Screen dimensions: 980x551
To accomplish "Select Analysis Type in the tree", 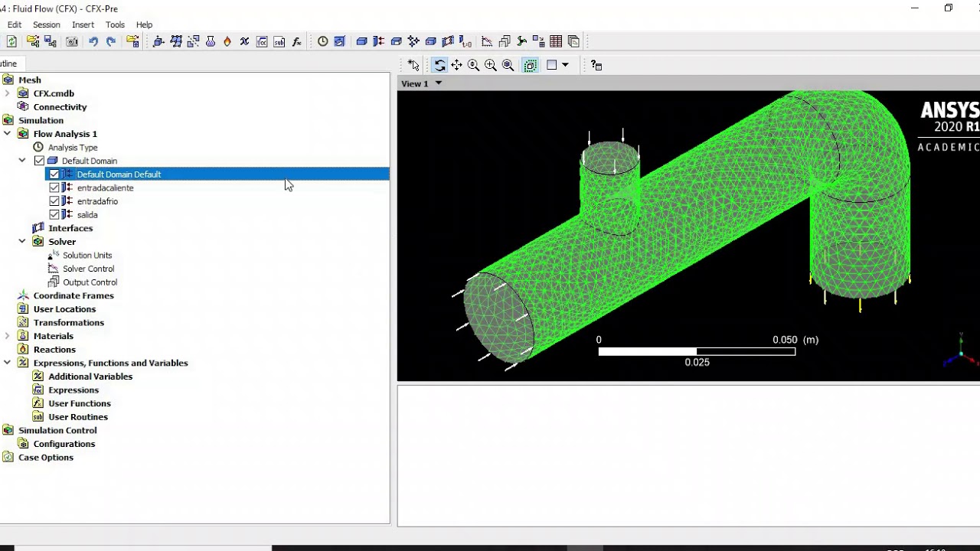I will 73,148.
